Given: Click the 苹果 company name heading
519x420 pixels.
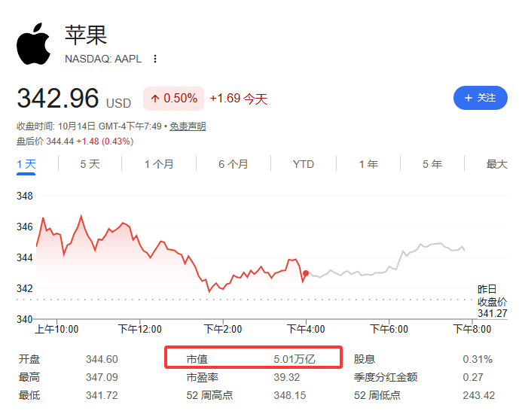Looking at the screenshot, I should click(86, 35).
